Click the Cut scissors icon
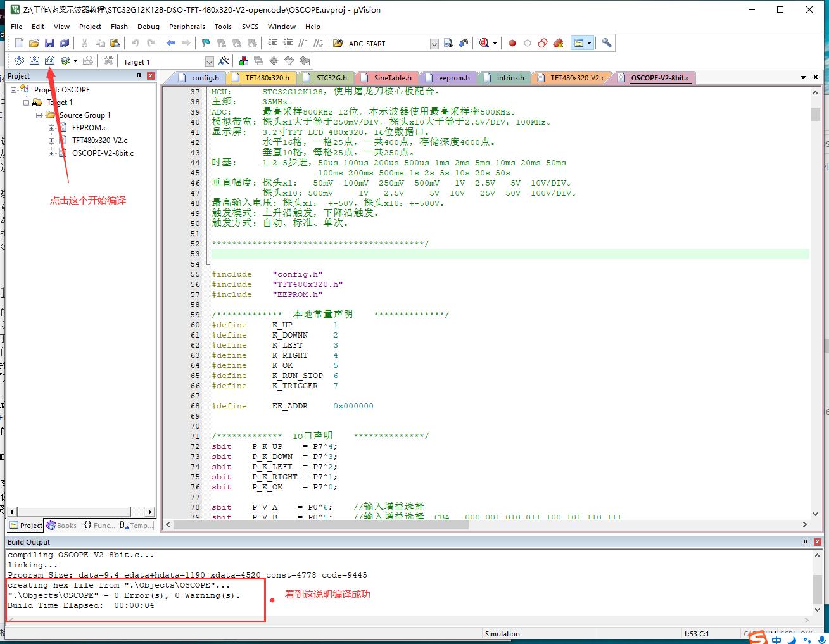829x644 pixels. click(84, 43)
